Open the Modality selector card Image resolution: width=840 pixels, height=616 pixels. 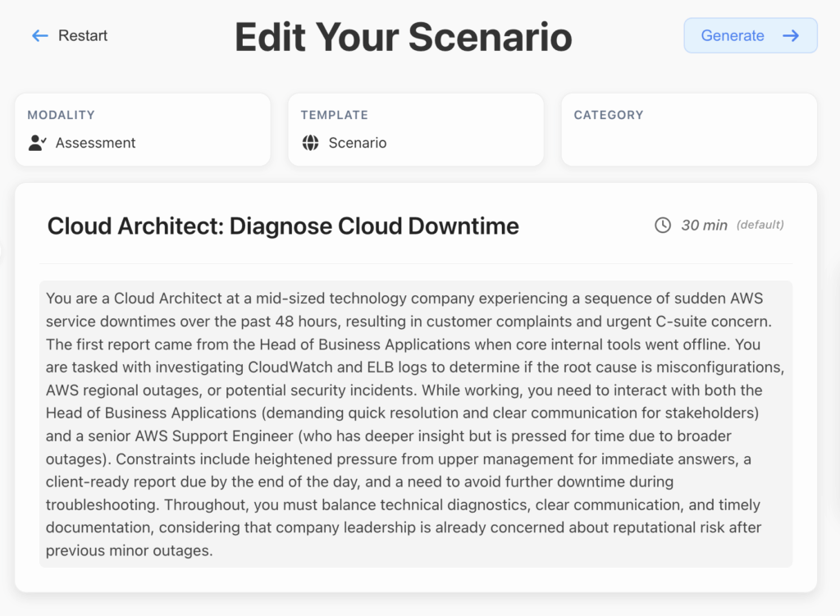pos(143,130)
